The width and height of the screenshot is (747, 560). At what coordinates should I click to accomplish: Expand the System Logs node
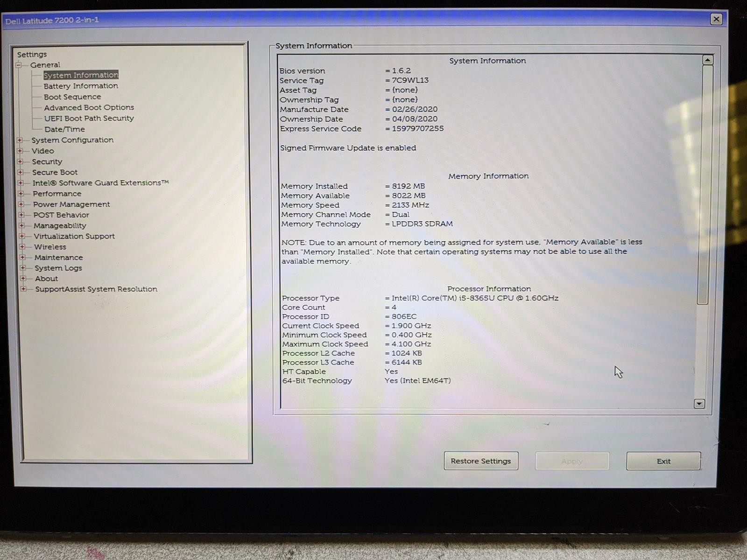click(x=22, y=268)
